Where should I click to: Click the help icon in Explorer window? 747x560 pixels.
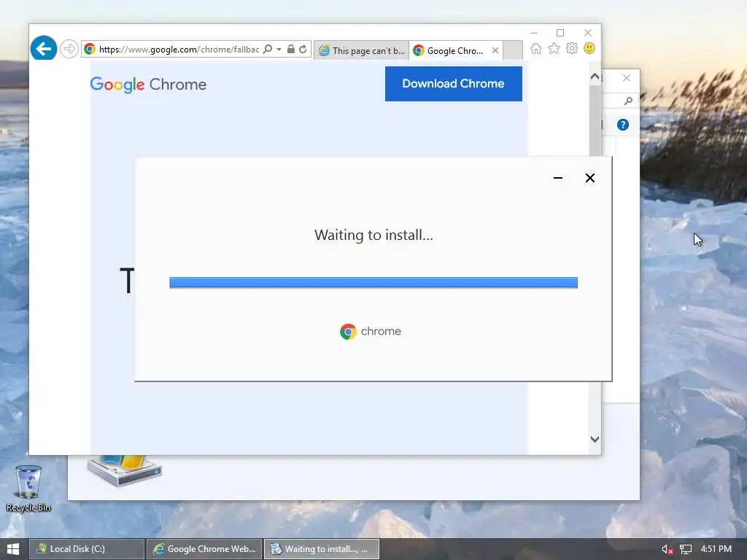[623, 125]
